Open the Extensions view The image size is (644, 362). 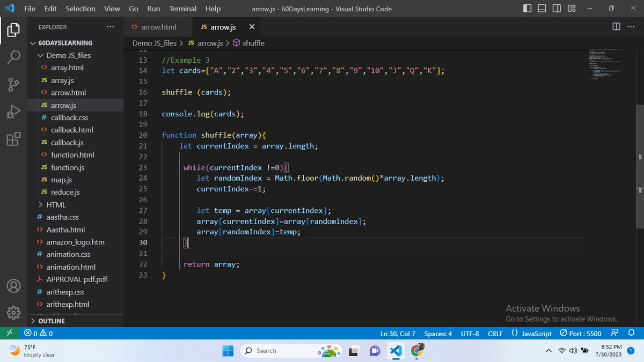coord(13,139)
